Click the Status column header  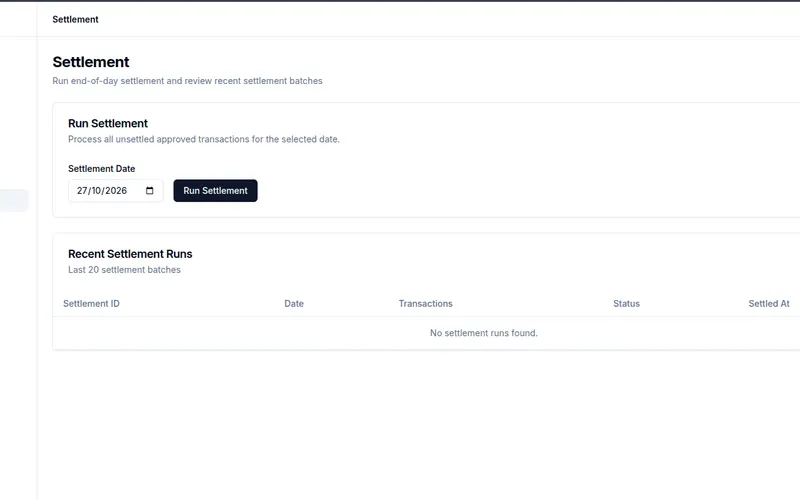point(626,304)
